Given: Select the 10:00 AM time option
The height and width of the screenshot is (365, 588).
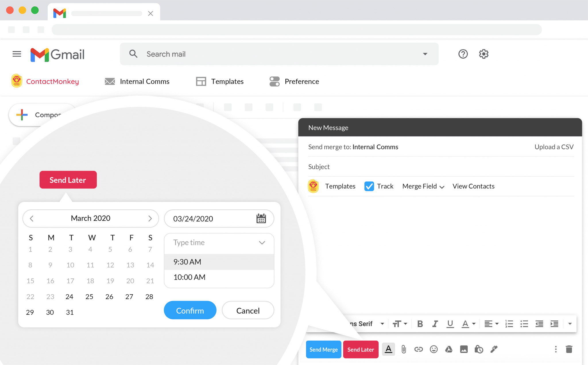Looking at the screenshot, I should click(x=219, y=277).
